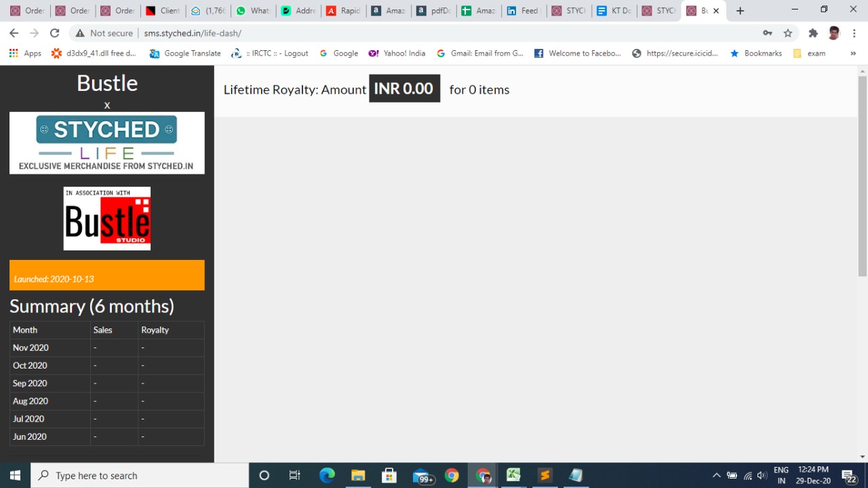Open the Welcome to Facebook bookmark
This screenshot has height=488, width=868.
coord(578,53)
